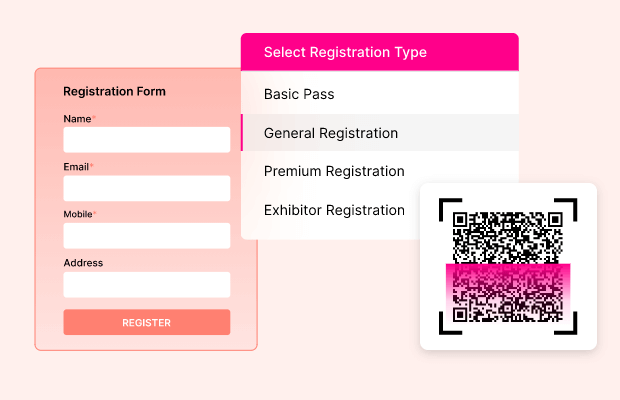The height and width of the screenshot is (400, 620).
Task: Click the Address field label
Action: click(x=83, y=263)
